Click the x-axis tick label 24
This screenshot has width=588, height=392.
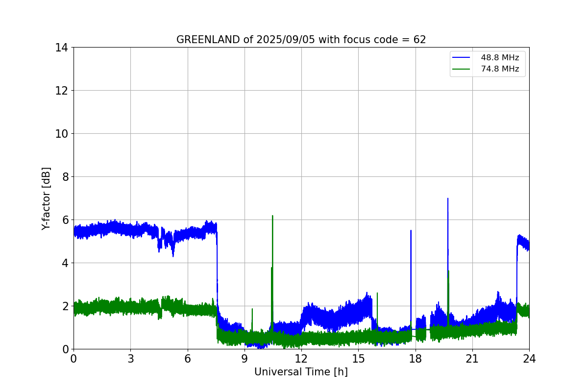529,359
